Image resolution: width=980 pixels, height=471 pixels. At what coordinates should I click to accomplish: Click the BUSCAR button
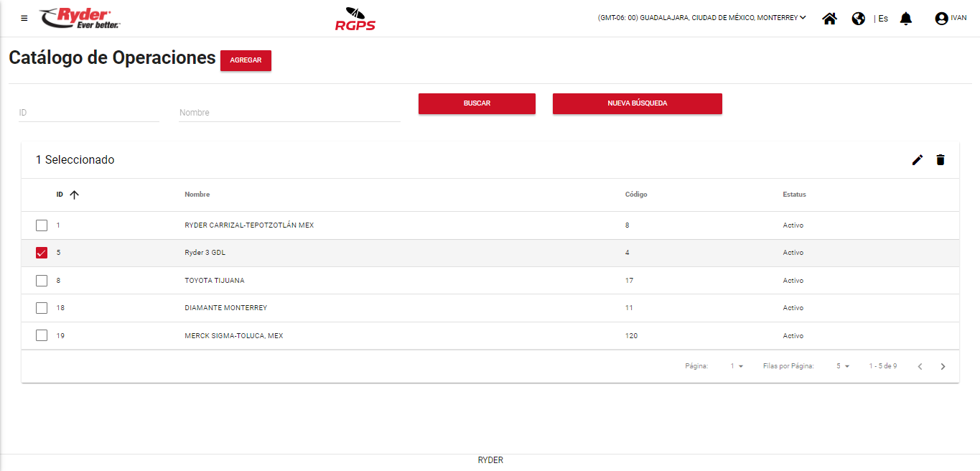coord(477,103)
